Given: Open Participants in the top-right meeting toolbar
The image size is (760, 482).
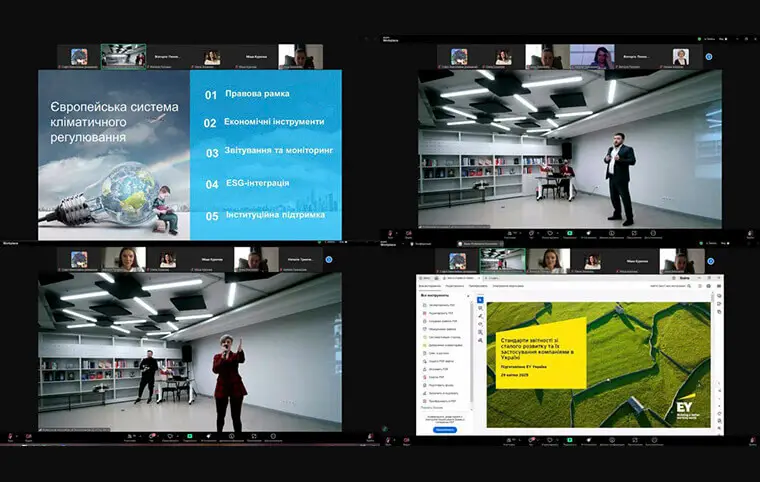Looking at the screenshot, I should [512, 235].
